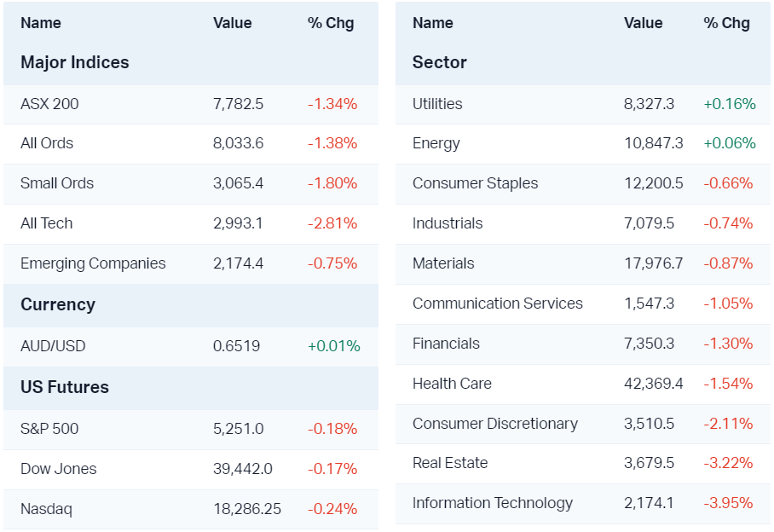Open the Industrials sector
The width and height of the screenshot is (774, 532).
[448, 223]
